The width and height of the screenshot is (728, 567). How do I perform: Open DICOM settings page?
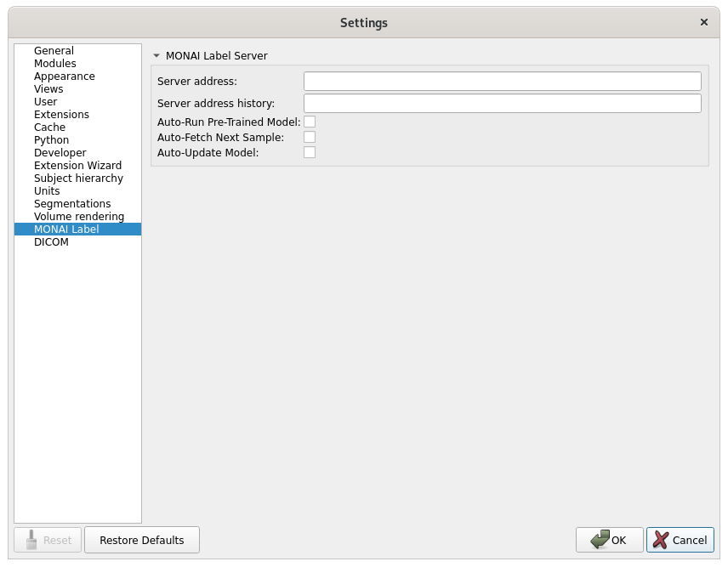pyautogui.click(x=78, y=242)
